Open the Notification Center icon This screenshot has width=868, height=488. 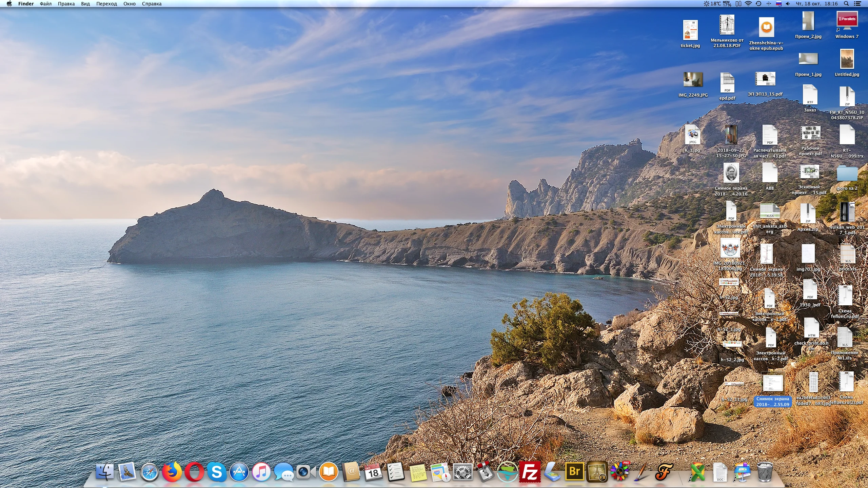coord(857,4)
